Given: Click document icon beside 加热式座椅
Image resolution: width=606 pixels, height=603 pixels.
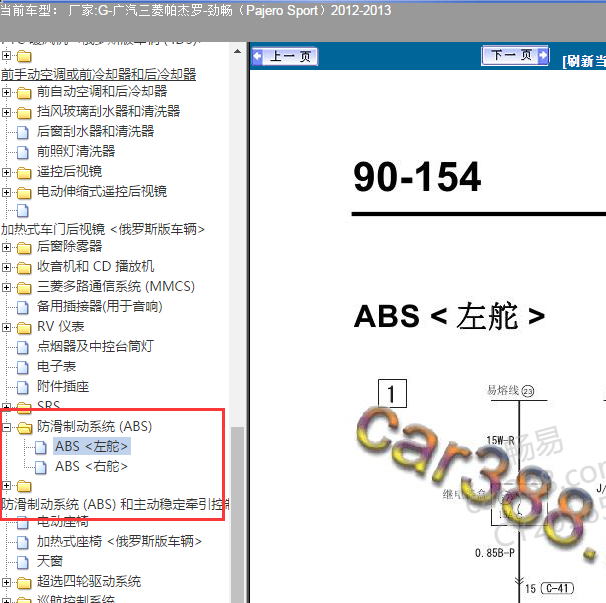Looking at the screenshot, I should pyautogui.click(x=23, y=543).
